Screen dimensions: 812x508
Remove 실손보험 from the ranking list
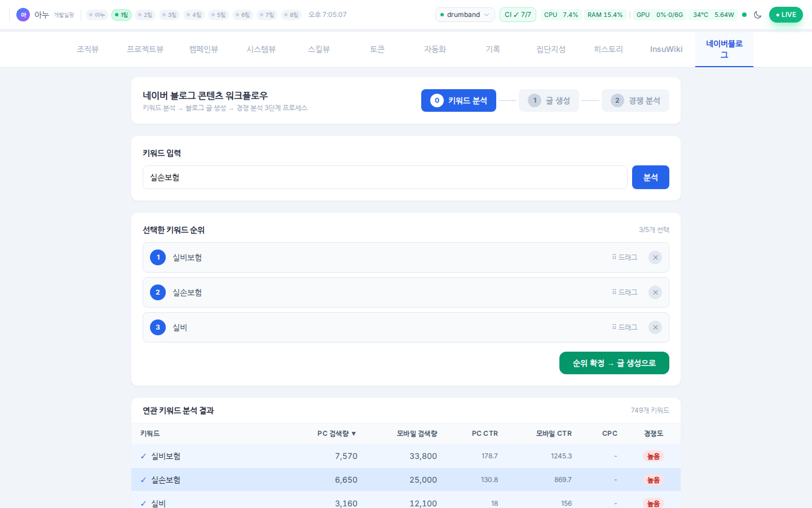655,292
